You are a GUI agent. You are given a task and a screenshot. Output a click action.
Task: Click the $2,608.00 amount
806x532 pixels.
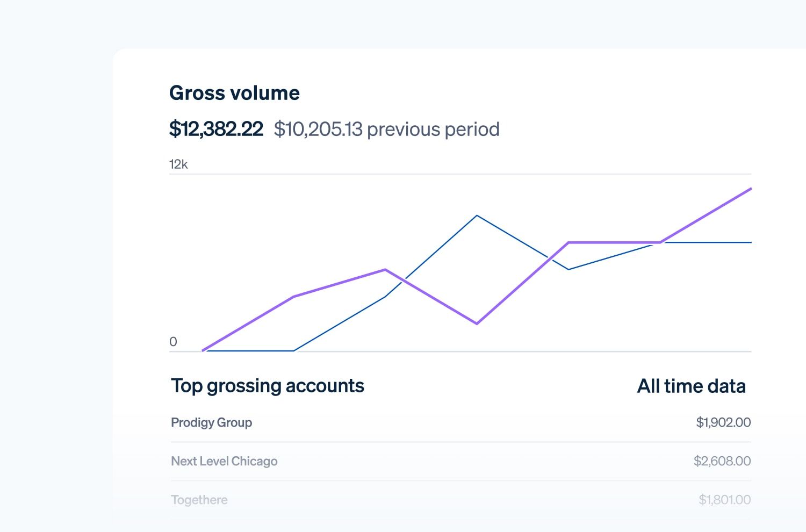[722, 461]
